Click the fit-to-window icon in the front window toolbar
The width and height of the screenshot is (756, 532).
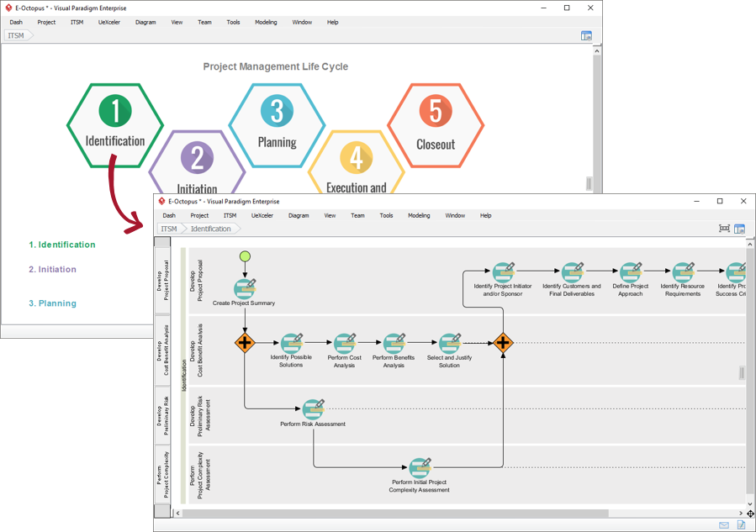point(724,229)
